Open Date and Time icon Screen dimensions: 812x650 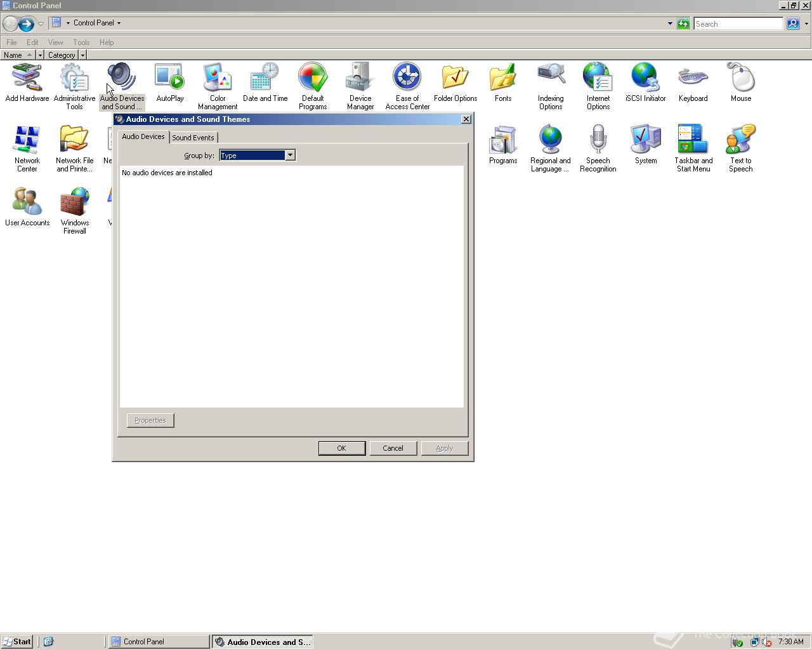point(265,83)
